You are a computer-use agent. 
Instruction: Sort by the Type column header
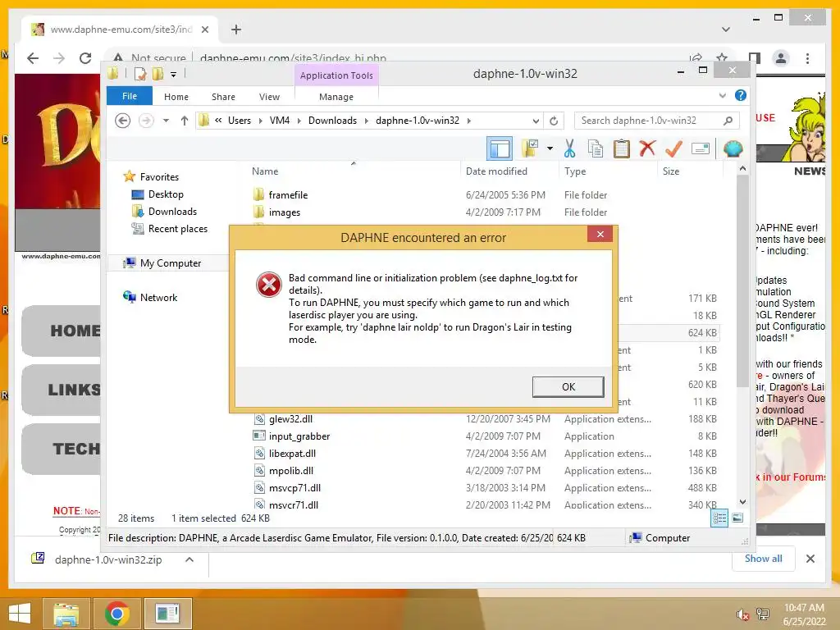(575, 171)
